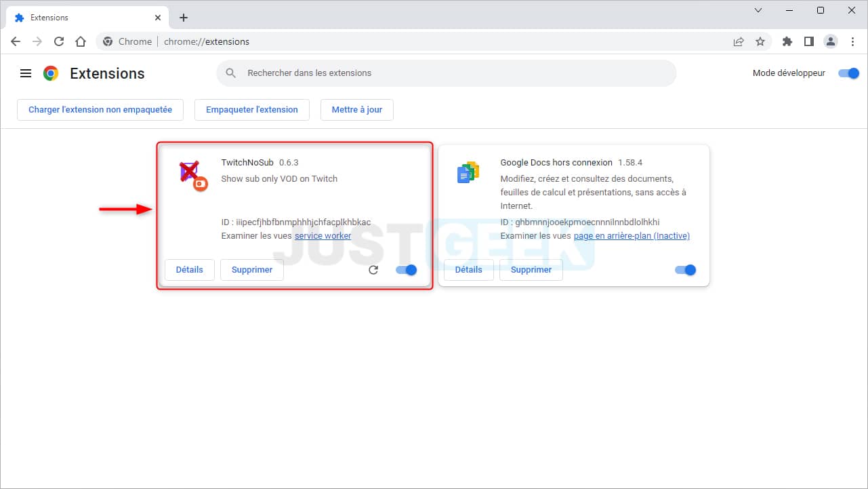Open the Extensions hamburger main menu

(x=26, y=73)
